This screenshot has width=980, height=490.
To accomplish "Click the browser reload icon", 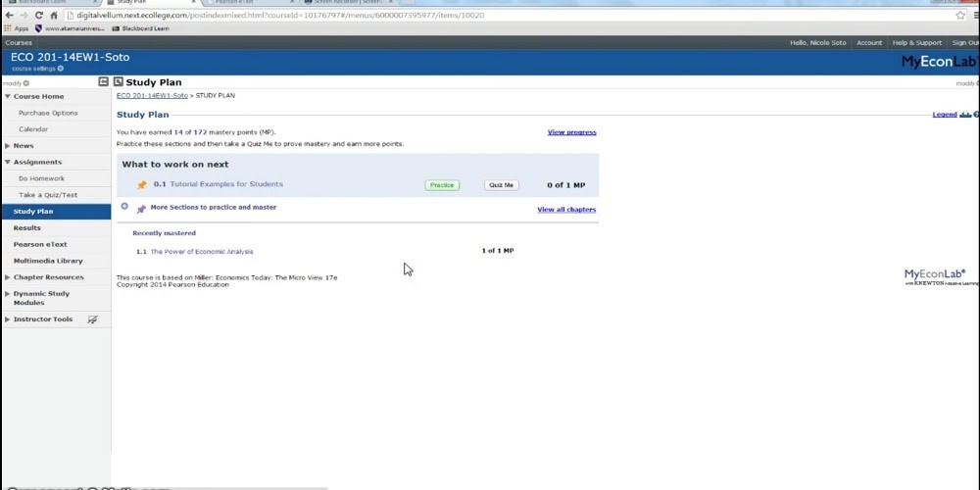I will pos(38,16).
